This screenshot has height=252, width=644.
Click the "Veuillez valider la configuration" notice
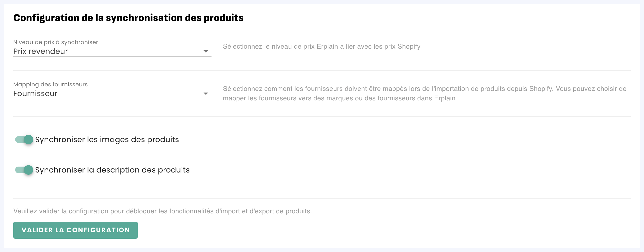[x=162, y=211]
